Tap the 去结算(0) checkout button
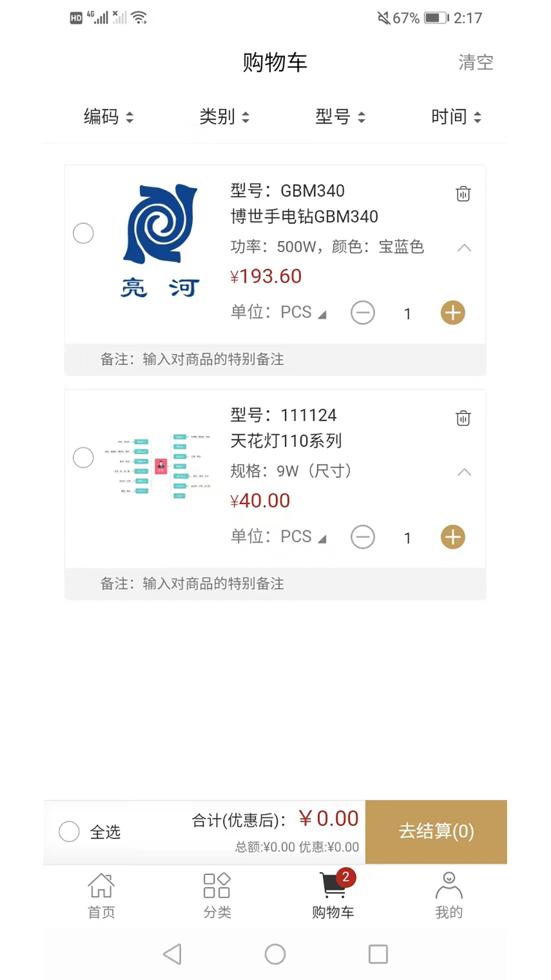Viewport: 551px width, 980px height. point(436,831)
